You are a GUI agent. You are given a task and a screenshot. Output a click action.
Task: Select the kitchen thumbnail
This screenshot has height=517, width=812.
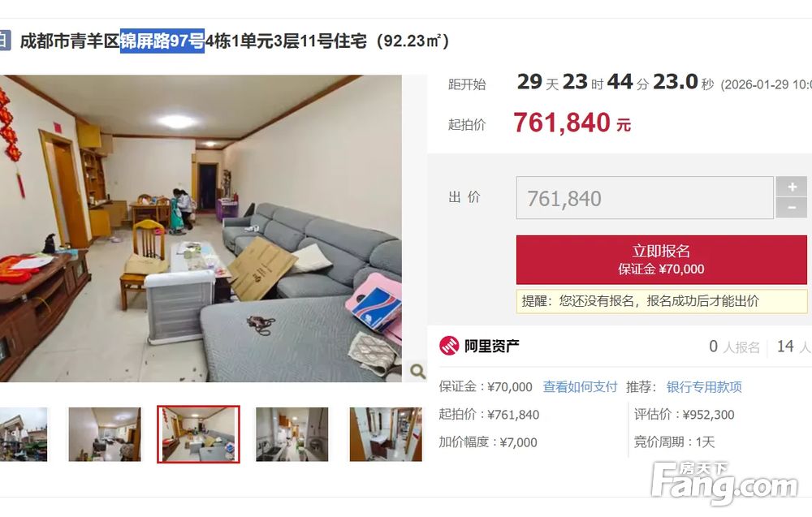(x=292, y=434)
